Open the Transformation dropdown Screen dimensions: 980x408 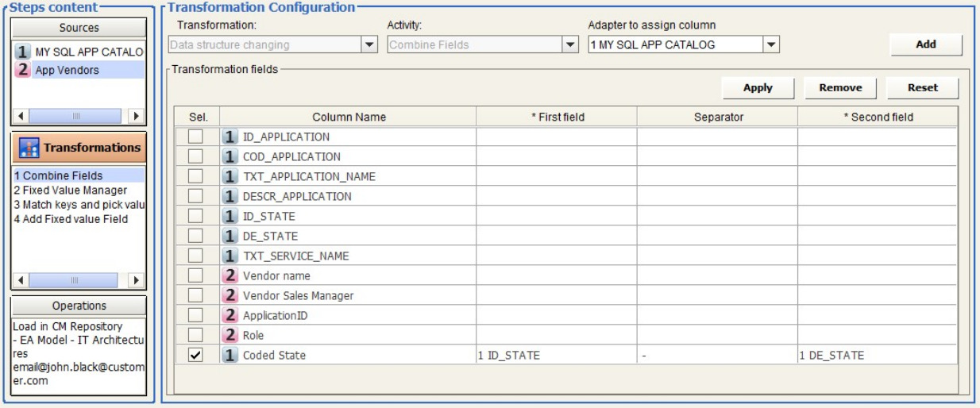click(x=369, y=45)
